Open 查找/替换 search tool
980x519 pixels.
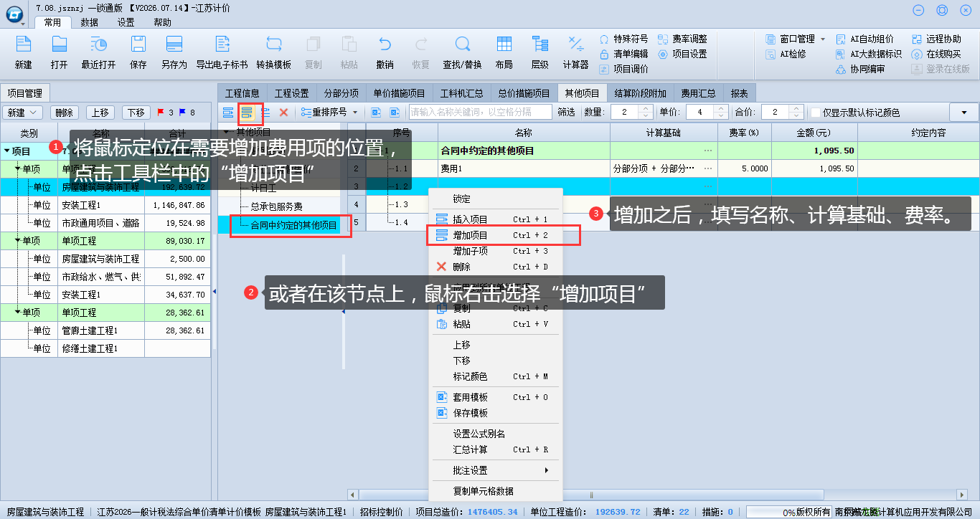pos(462,52)
